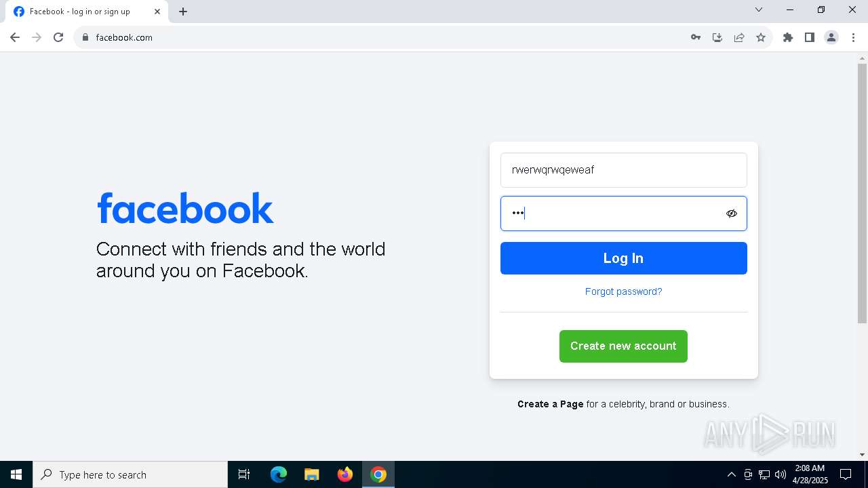Image resolution: width=868 pixels, height=488 pixels.
Task: Open the Create a Page link
Action: [x=550, y=404]
